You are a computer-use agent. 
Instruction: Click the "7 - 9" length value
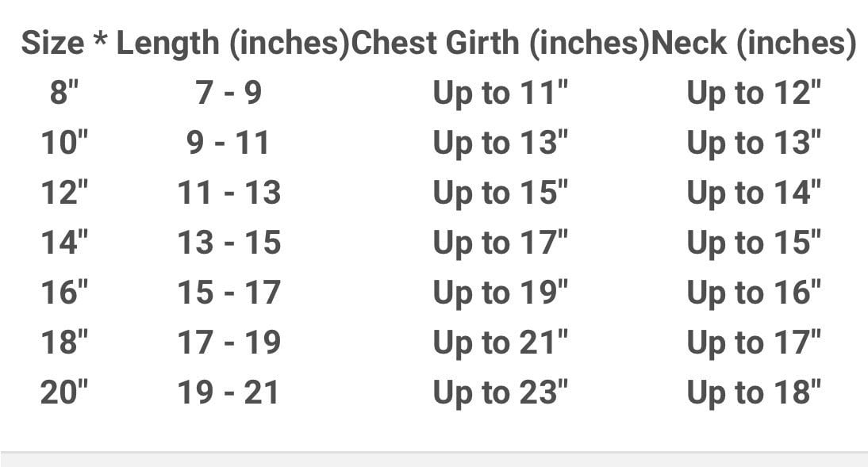coord(229,94)
